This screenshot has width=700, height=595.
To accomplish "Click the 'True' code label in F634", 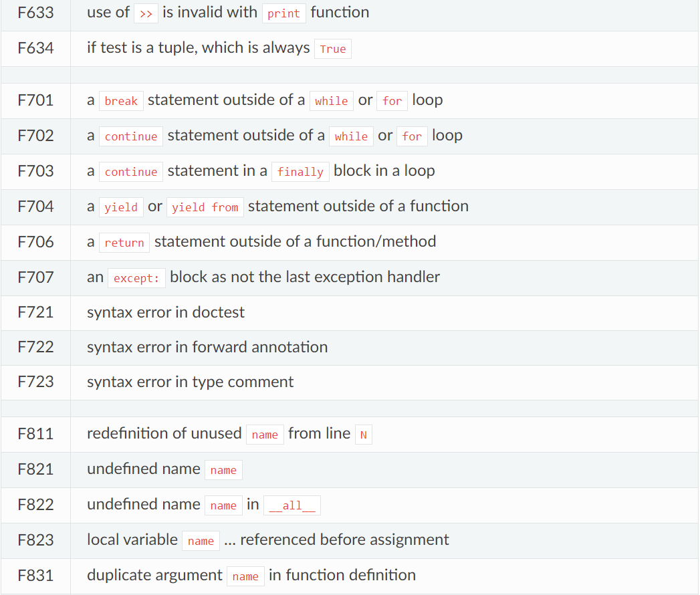I will tap(332, 49).
